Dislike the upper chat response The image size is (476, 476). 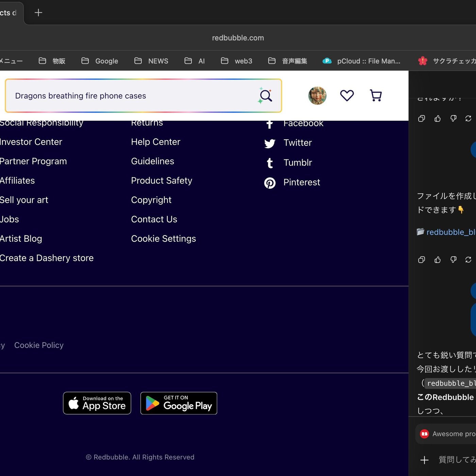tap(453, 118)
